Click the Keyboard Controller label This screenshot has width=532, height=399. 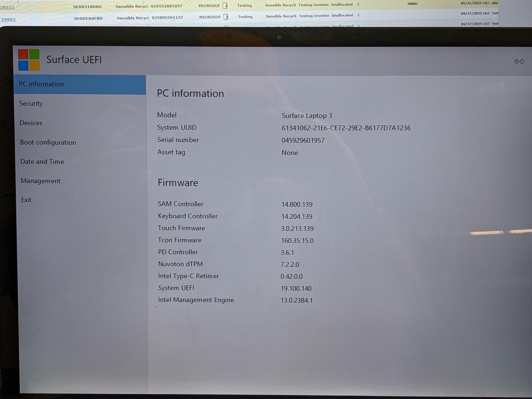click(x=188, y=216)
